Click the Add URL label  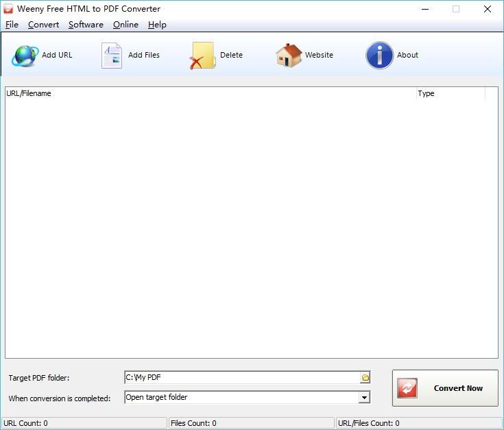[x=57, y=55]
